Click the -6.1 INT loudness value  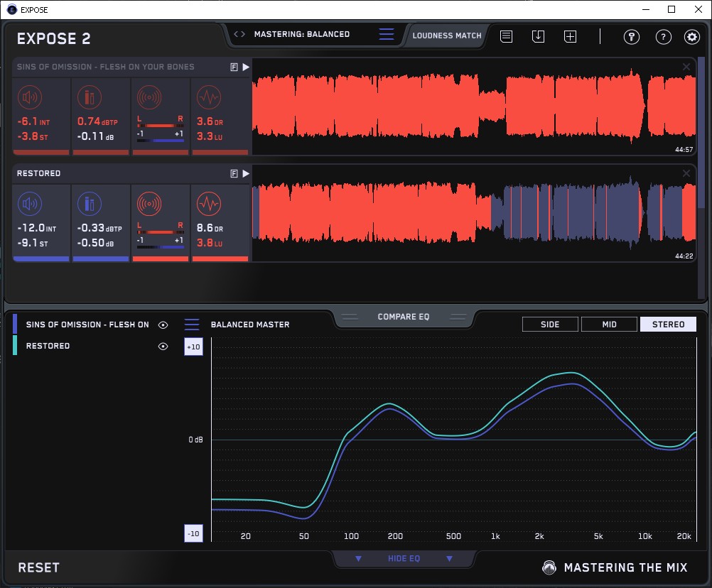[33, 121]
